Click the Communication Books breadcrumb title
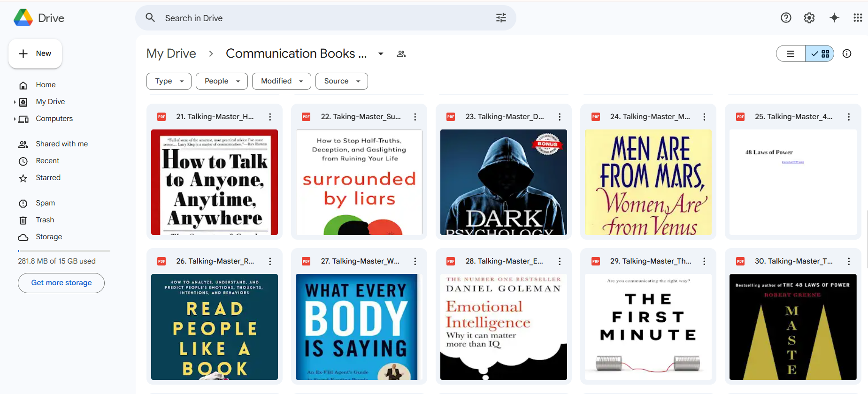Image resolution: width=868 pixels, height=394 pixels. click(296, 53)
